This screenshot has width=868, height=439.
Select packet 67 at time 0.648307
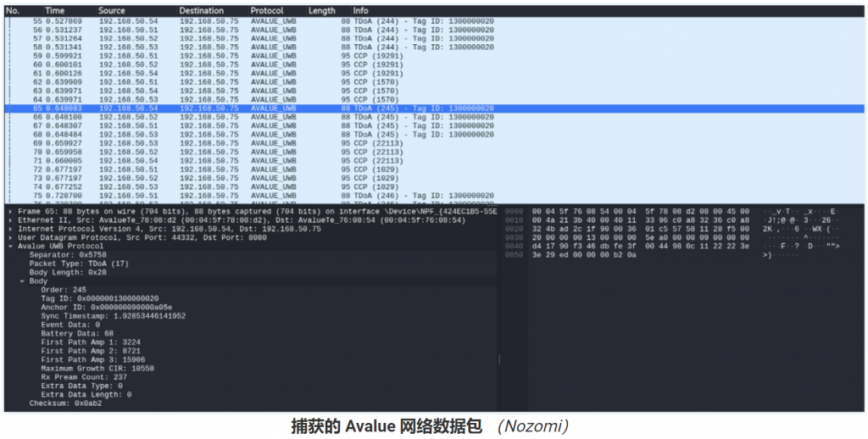(x=435, y=125)
